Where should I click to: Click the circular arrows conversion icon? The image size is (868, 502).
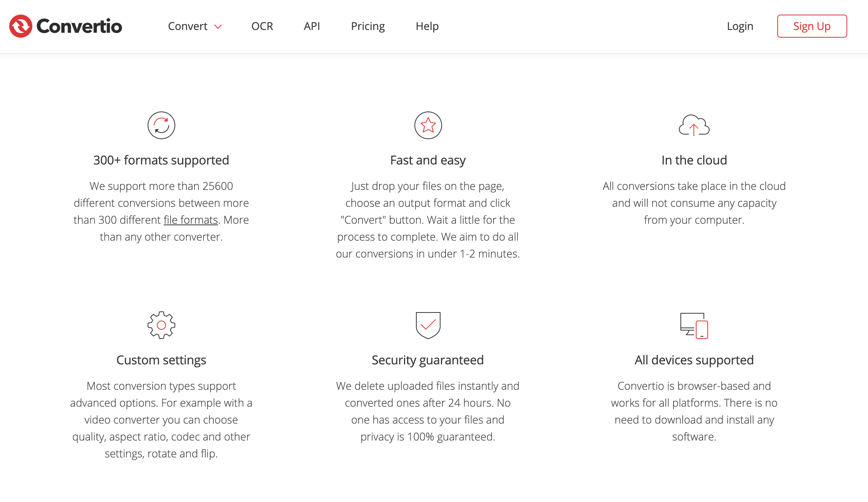click(x=161, y=125)
